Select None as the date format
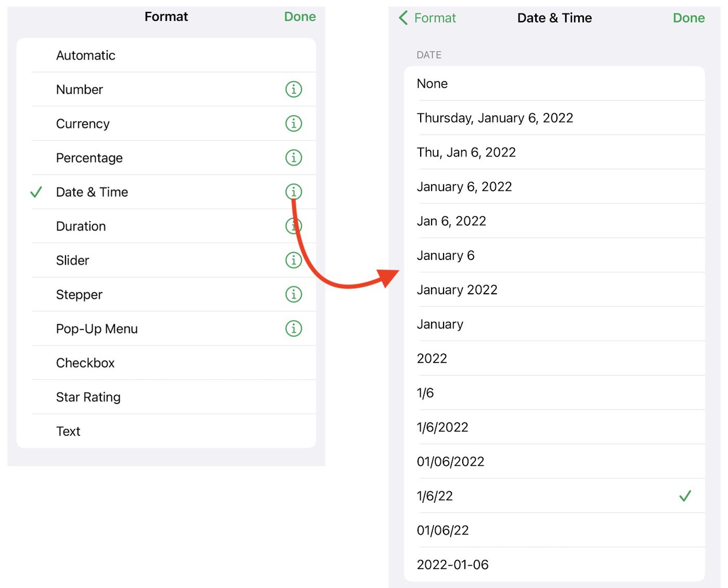 [x=432, y=84]
